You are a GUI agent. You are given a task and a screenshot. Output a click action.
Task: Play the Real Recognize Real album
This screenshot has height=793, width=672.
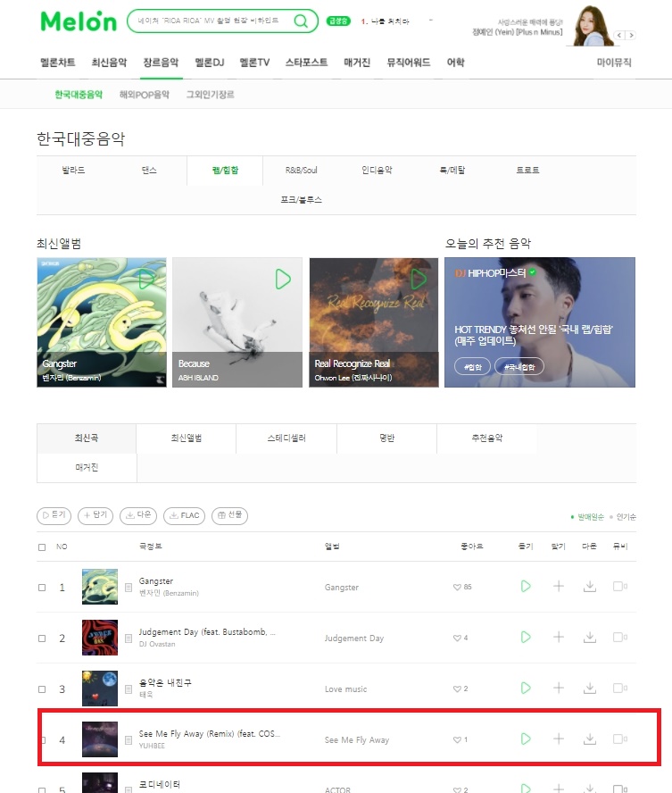(419, 280)
